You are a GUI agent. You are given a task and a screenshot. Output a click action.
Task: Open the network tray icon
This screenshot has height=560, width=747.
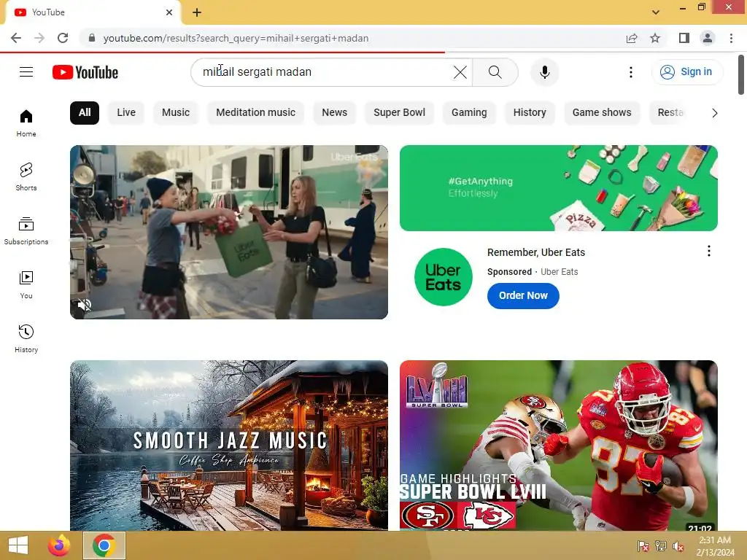661,546
